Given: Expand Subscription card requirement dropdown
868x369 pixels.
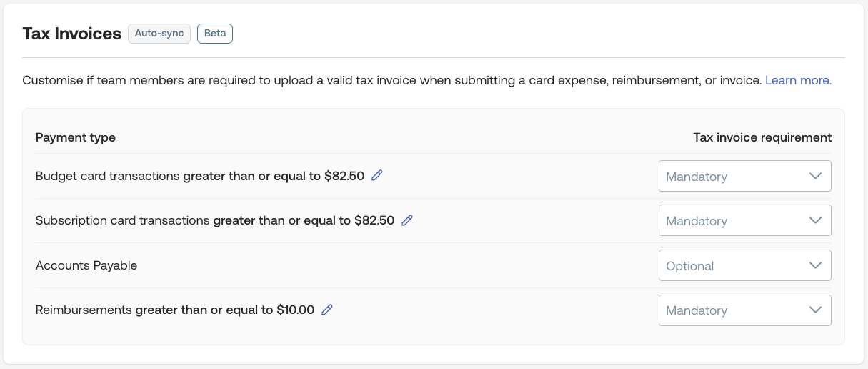Looking at the screenshot, I should tap(744, 220).
